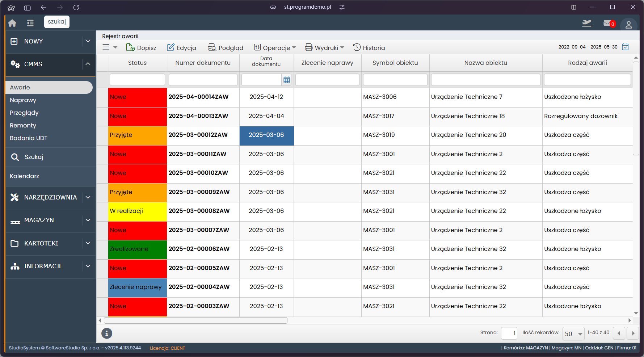Image resolution: width=644 pixels, height=357 pixels.
Task: Open the date range calendar icon
Action: pyautogui.click(x=625, y=47)
